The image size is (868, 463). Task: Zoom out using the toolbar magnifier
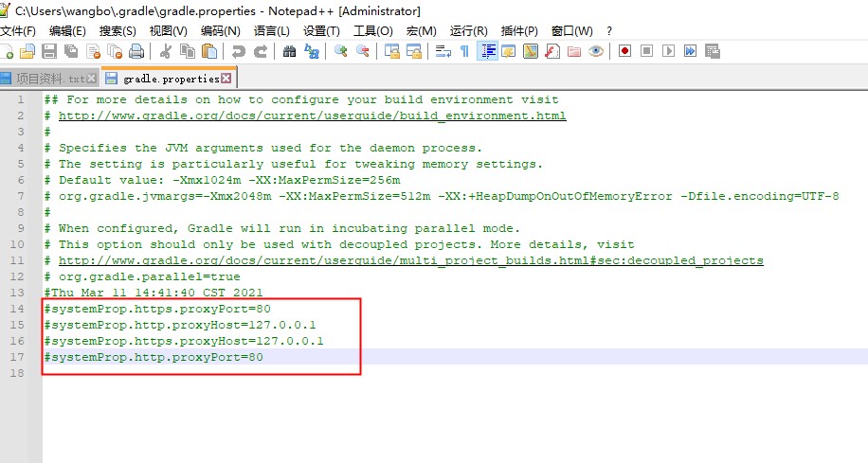point(363,51)
